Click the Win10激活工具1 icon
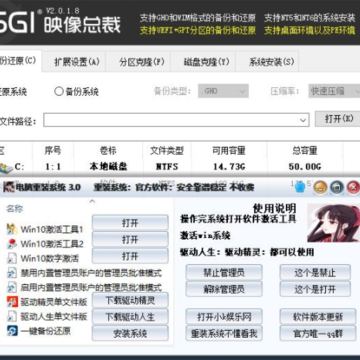360x360 pixels. (12, 229)
